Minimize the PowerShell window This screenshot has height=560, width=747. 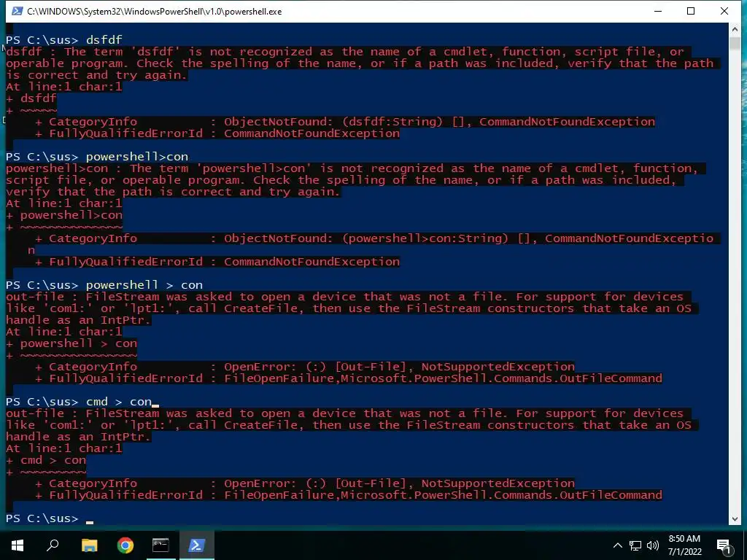pos(658,11)
